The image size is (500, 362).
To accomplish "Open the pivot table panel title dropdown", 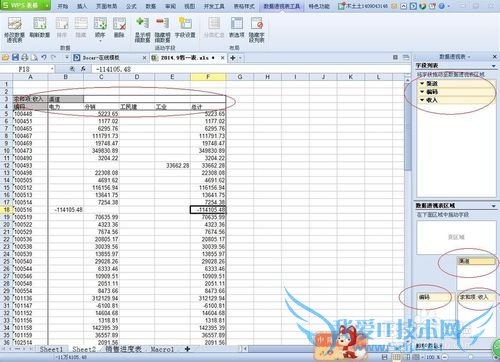I will click(x=469, y=57).
